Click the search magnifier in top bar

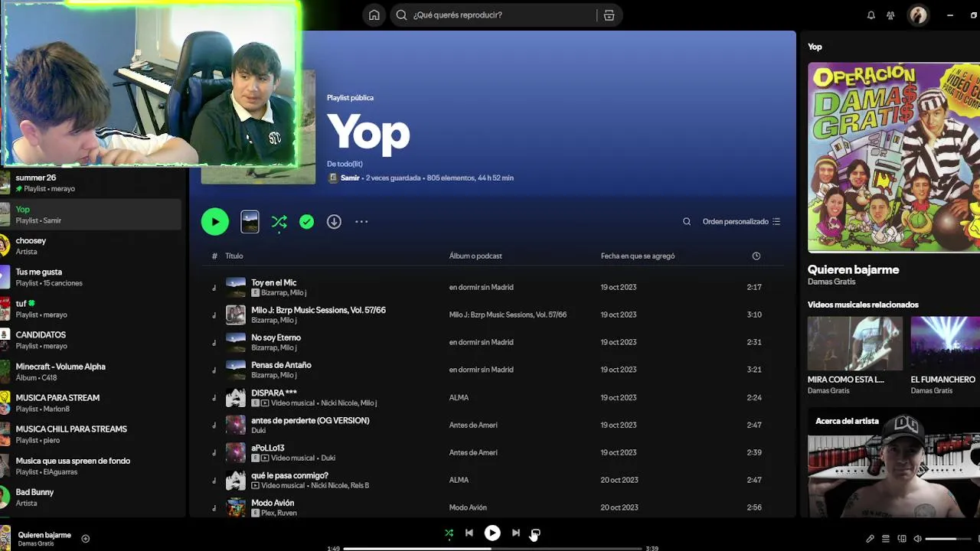402,15
